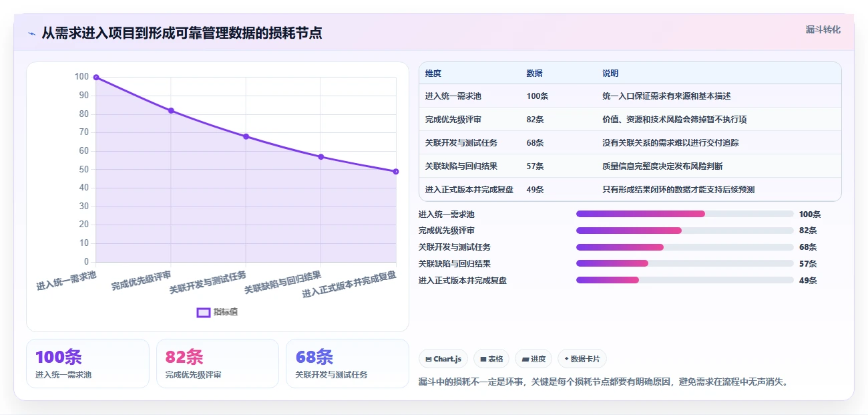Click the chart point at value 68
Screen dimensions: 868x415
pyautogui.click(x=246, y=136)
